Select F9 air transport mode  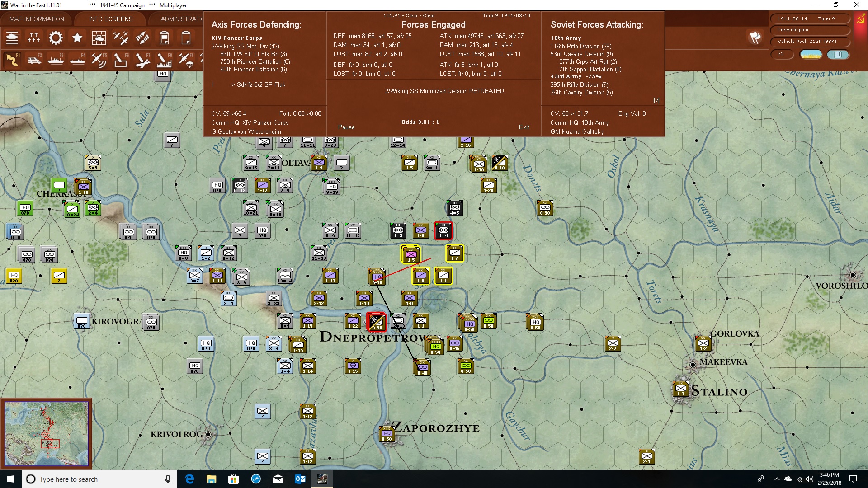[186, 60]
